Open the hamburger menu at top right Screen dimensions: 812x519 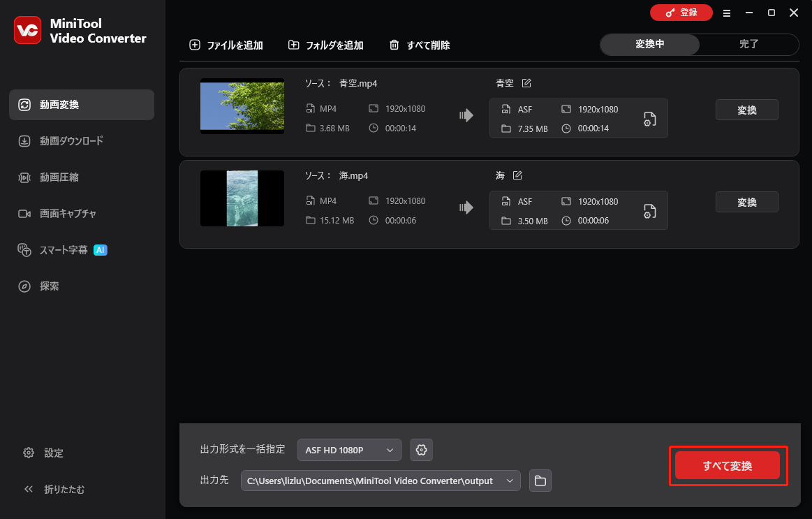[727, 13]
